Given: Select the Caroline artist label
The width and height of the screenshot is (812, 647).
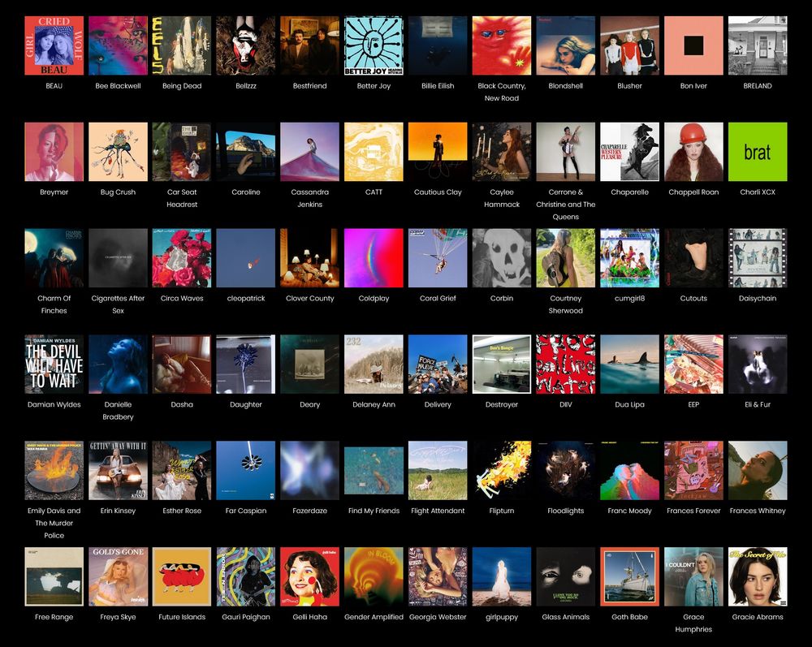Looking at the screenshot, I should [246, 192].
